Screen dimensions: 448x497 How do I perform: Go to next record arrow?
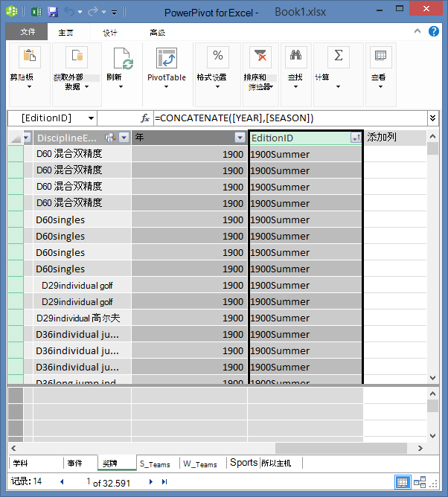click(x=151, y=482)
